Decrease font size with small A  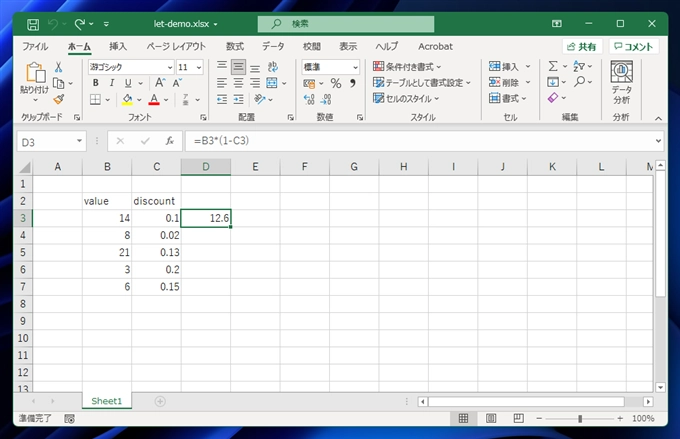(x=177, y=83)
